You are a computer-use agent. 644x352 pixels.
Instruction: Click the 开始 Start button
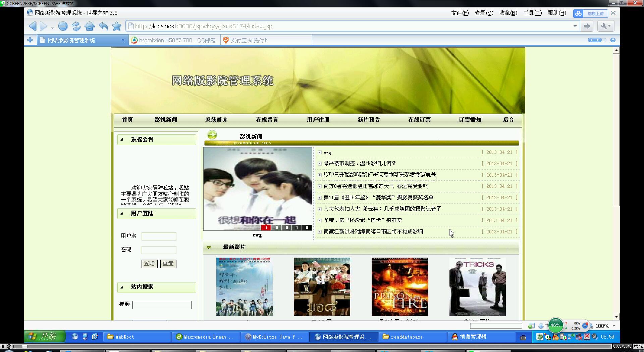pos(45,336)
